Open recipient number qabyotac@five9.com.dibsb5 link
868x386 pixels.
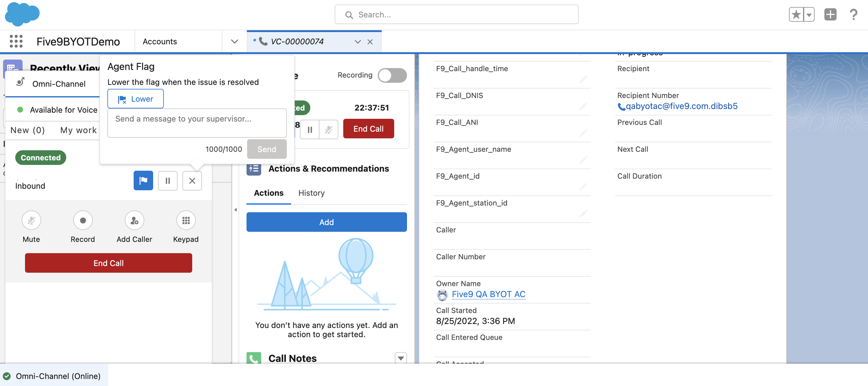point(681,106)
